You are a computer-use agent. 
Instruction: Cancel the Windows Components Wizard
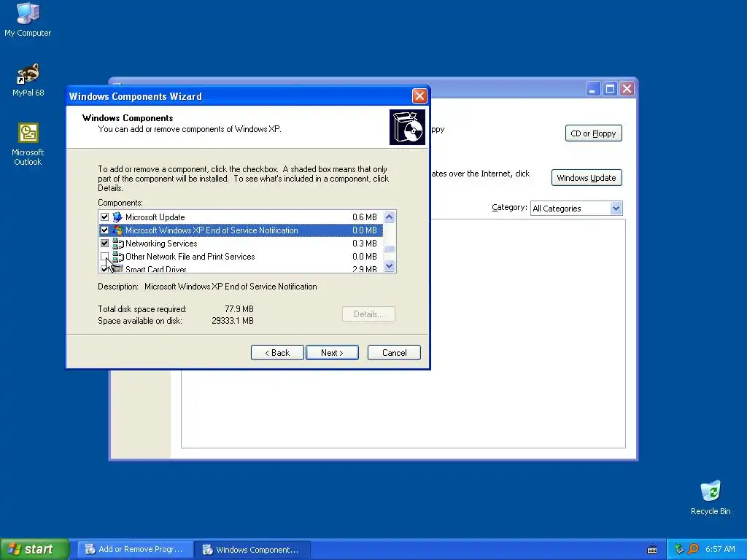coord(394,353)
